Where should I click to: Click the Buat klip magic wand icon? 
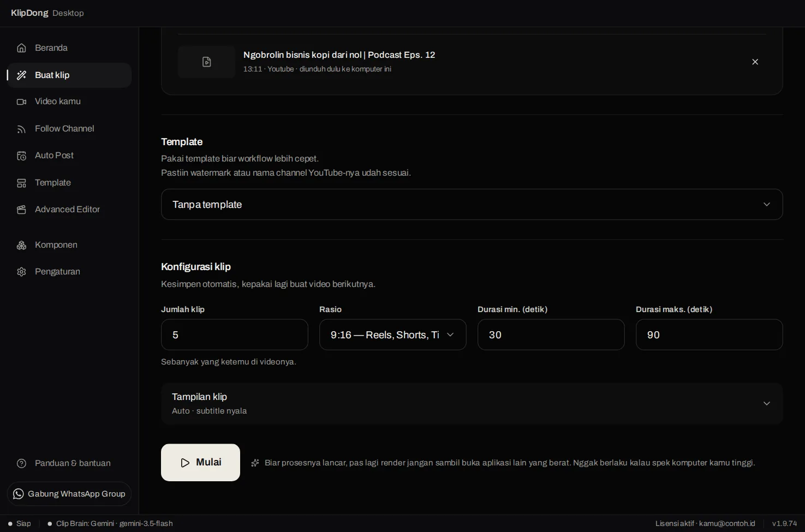21,75
